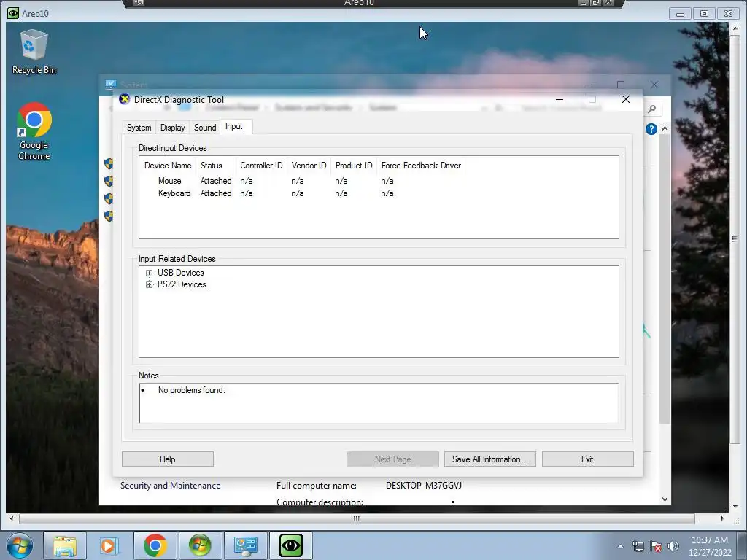The image size is (747, 560).
Task: Click the blue help icon in System window
Action: click(651, 129)
